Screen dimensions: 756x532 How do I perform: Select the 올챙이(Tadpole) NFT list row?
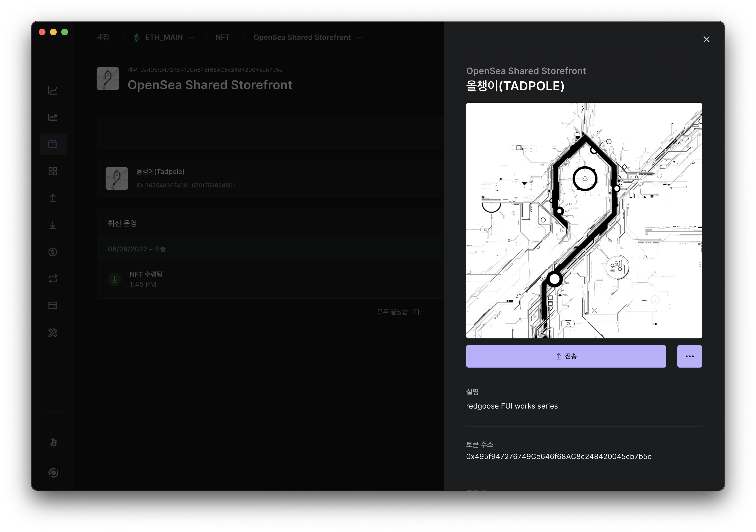tap(270, 178)
